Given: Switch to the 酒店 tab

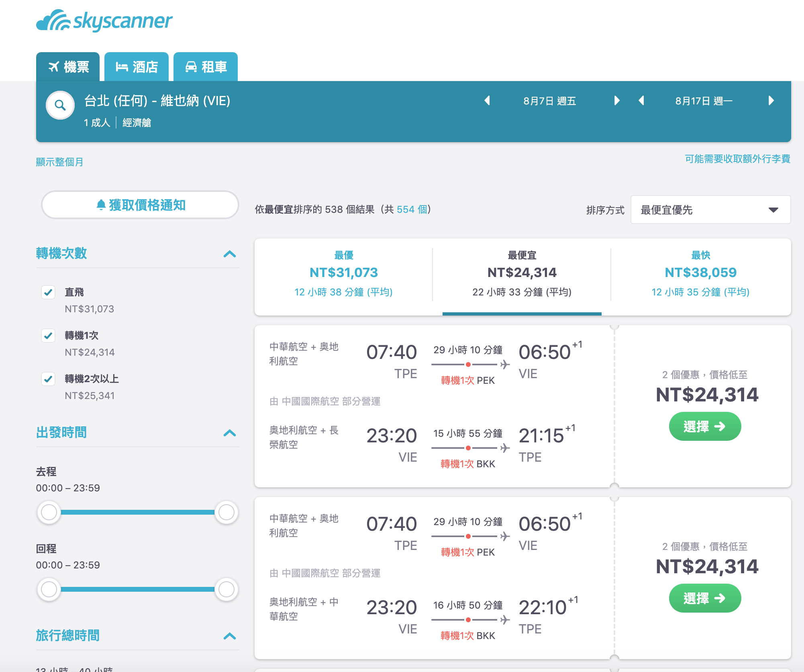Looking at the screenshot, I should pyautogui.click(x=137, y=67).
